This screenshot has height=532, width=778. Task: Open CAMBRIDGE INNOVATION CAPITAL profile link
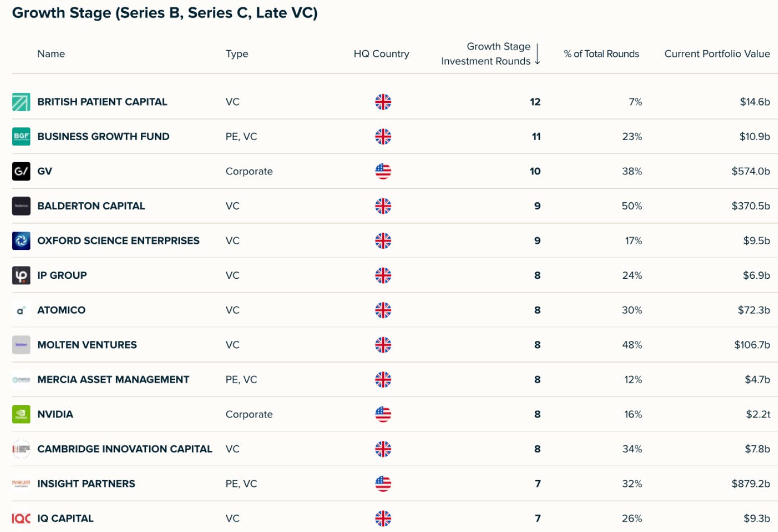125,449
